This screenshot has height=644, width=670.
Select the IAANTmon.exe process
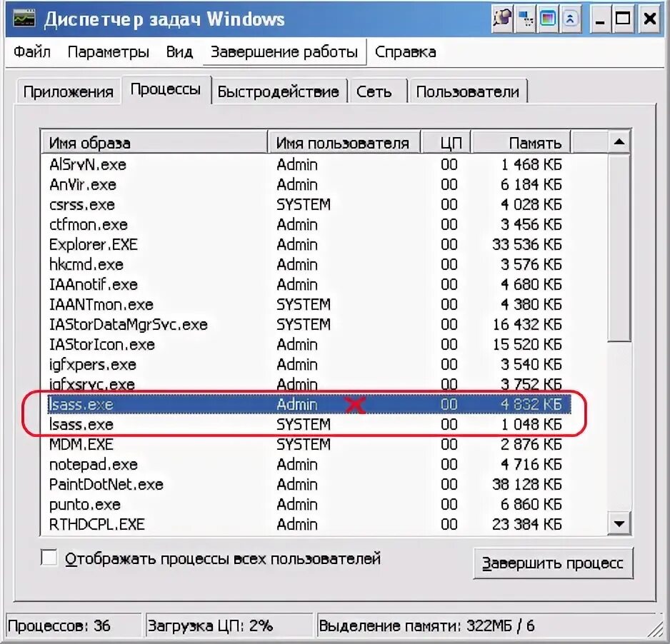pos(309,304)
